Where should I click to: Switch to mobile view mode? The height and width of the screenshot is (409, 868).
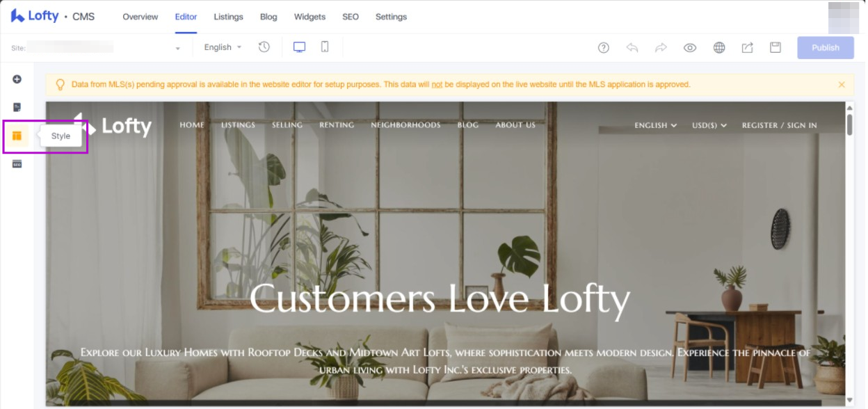coord(325,47)
